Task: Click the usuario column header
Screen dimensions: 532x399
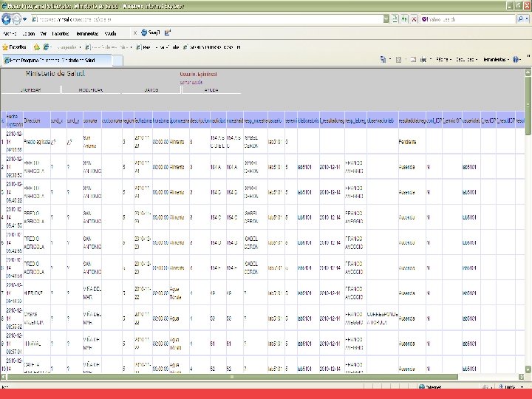Action: (275, 120)
